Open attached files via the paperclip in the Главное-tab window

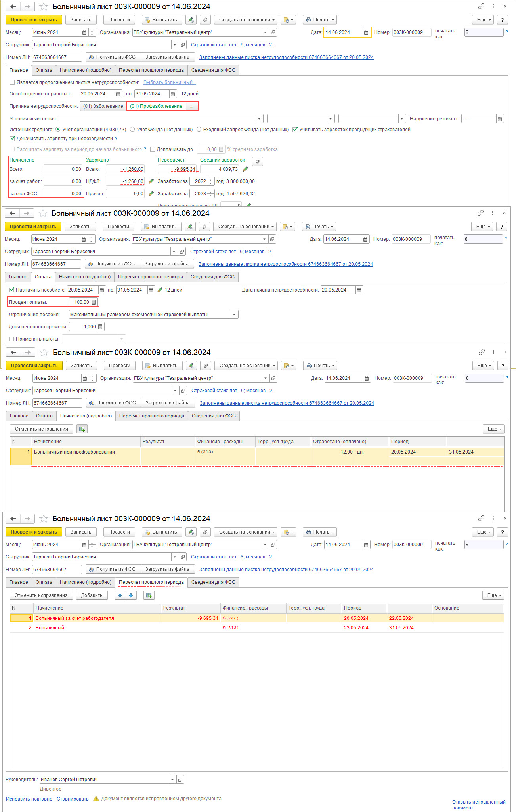coord(205,20)
